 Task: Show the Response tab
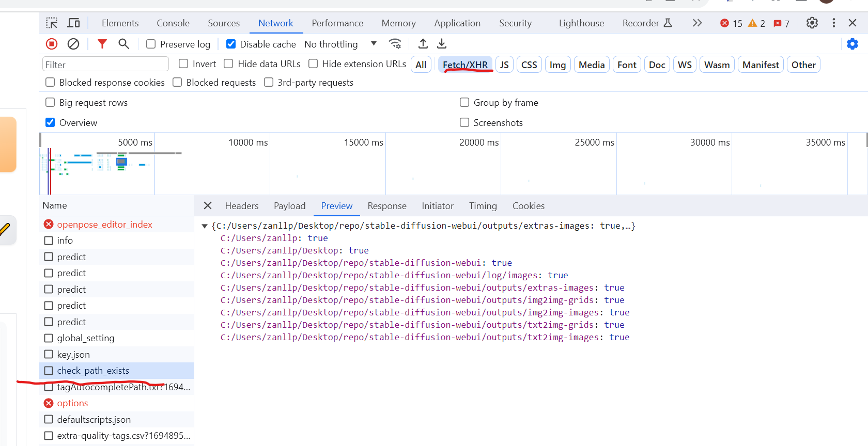coord(387,206)
